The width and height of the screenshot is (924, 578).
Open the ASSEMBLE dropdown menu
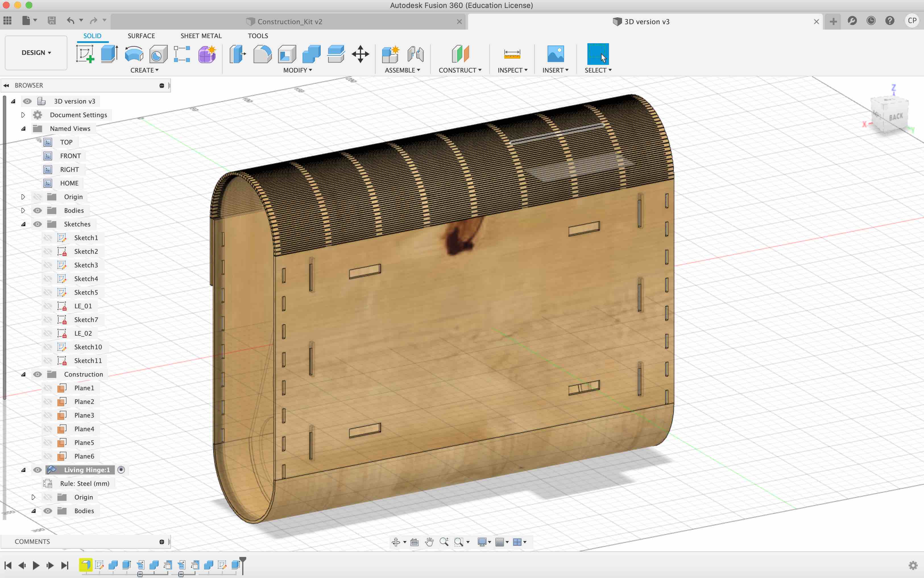click(402, 70)
